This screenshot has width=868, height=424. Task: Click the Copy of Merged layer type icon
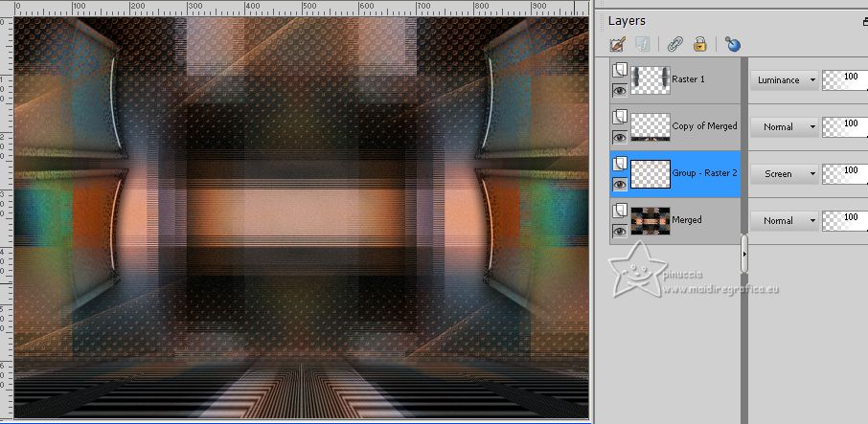click(x=620, y=117)
